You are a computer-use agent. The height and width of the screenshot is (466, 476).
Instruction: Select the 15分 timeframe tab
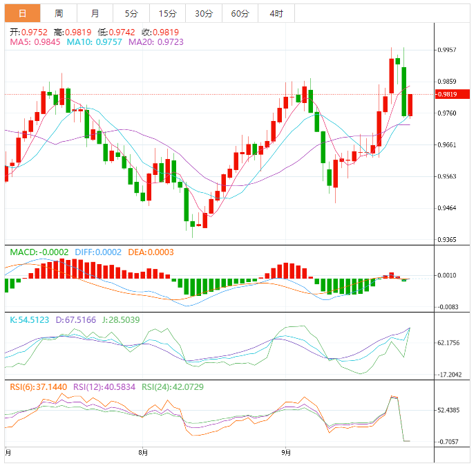click(x=167, y=13)
